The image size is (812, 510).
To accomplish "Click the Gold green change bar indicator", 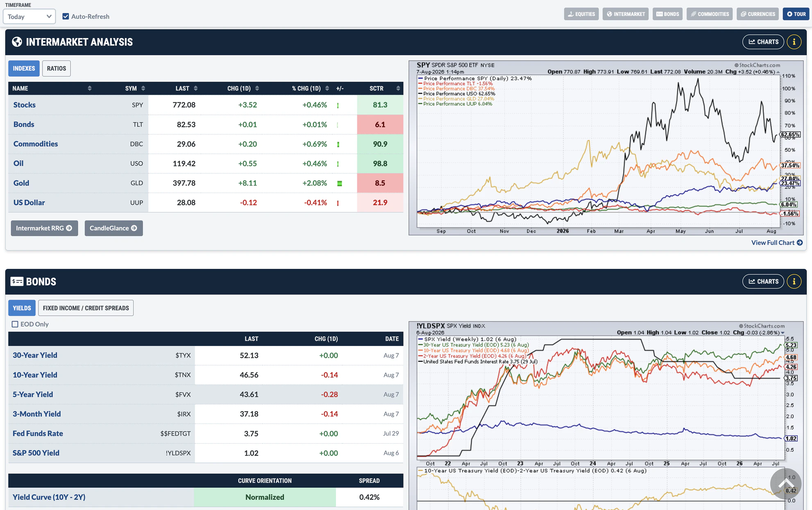I will point(339,183).
